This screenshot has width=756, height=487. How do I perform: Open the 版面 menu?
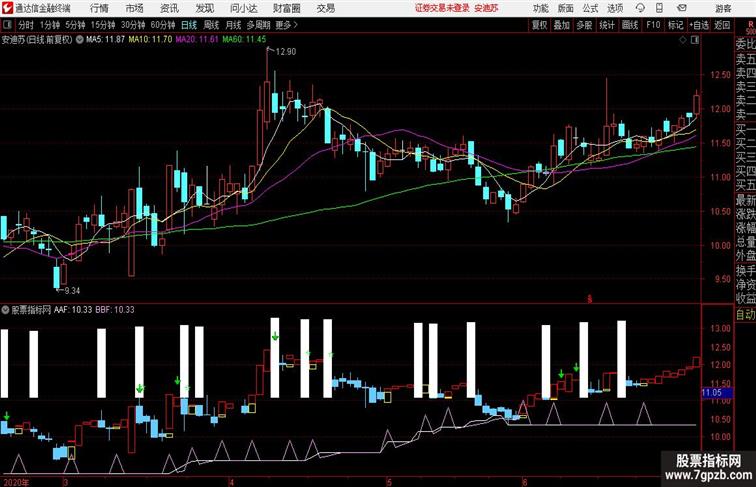(x=566, y=8)
